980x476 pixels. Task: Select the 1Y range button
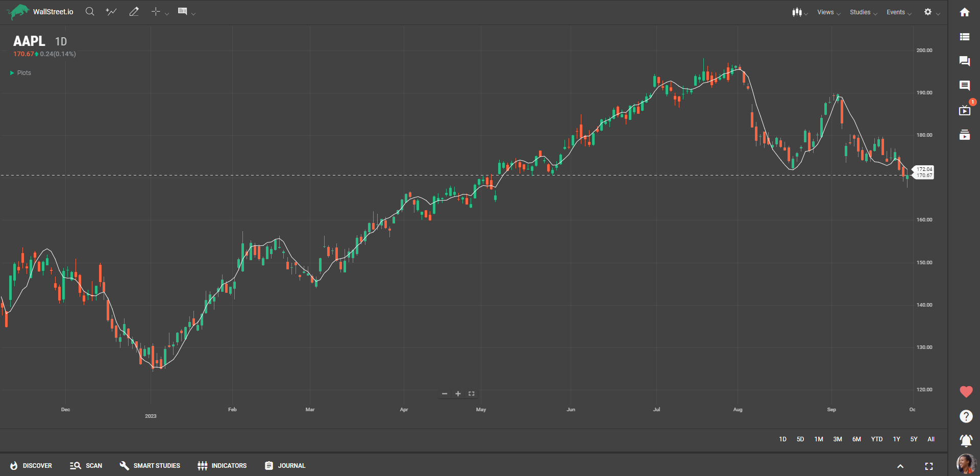(896, 439)
